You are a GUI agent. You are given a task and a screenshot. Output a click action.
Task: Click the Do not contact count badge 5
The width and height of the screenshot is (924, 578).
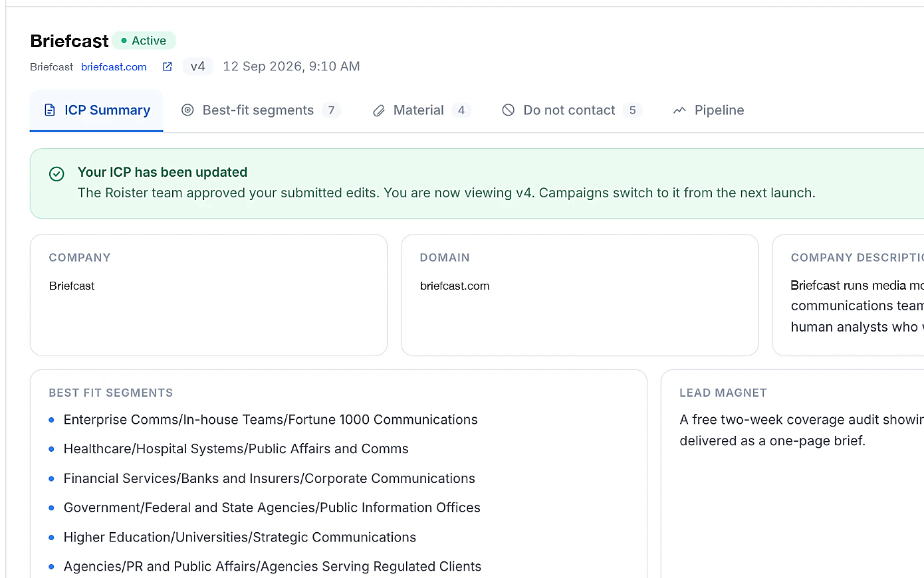[633, 110]
